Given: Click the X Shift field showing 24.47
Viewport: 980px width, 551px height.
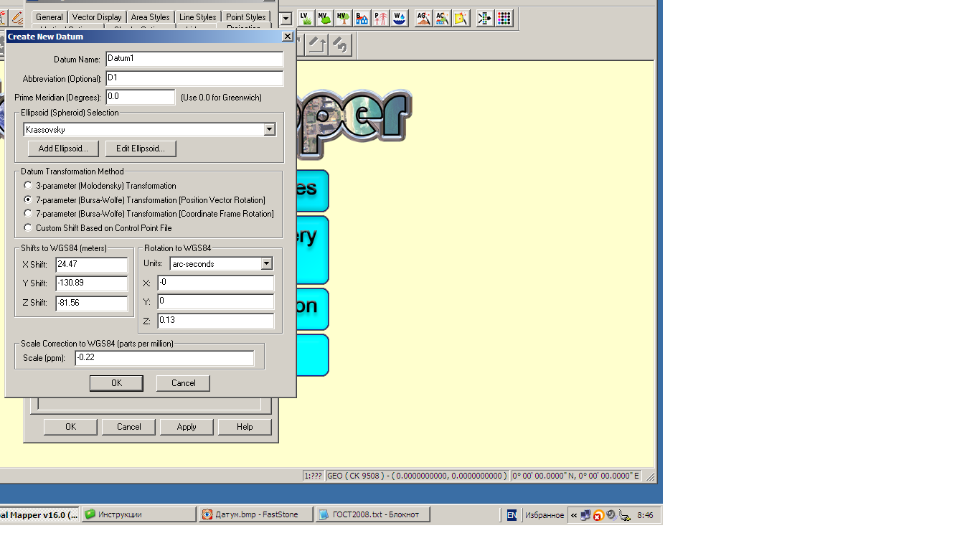Looking at the screenshot, I should point(92,265).
